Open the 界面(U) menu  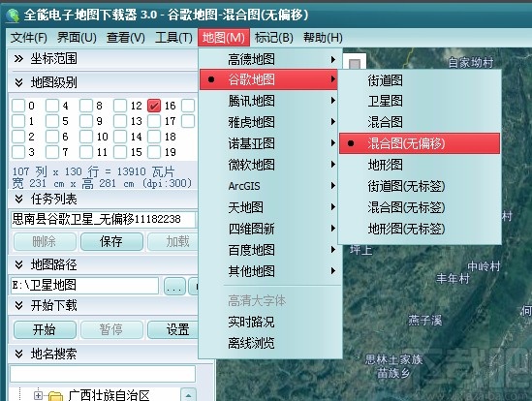[77, 38]
